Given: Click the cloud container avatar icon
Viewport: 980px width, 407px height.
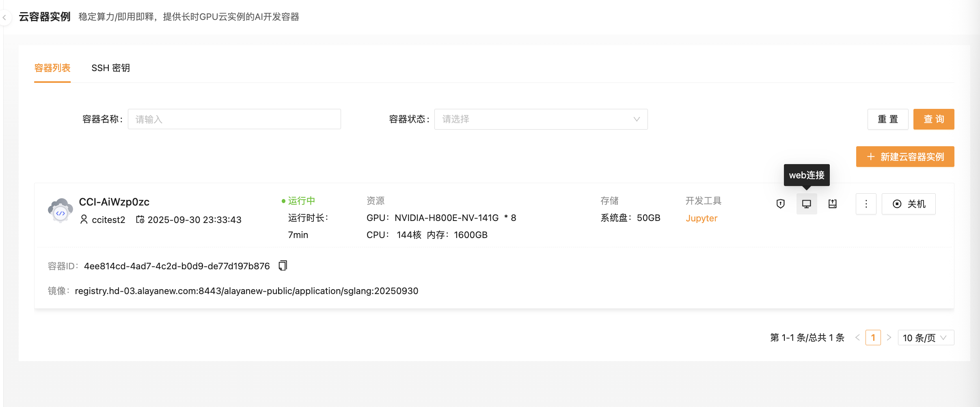Looking at the screenshot, I should [60, 210].
